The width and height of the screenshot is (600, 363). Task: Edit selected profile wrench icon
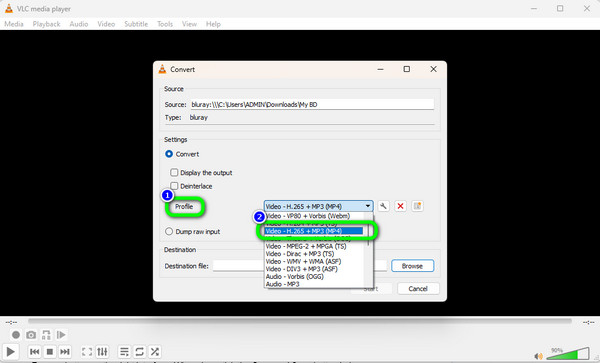[383, 206]
